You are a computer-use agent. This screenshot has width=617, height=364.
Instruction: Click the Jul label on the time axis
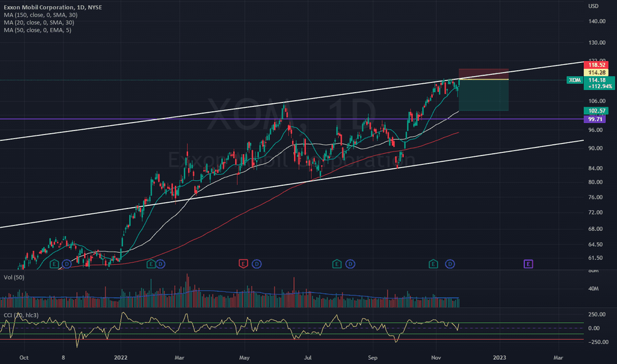308,357
